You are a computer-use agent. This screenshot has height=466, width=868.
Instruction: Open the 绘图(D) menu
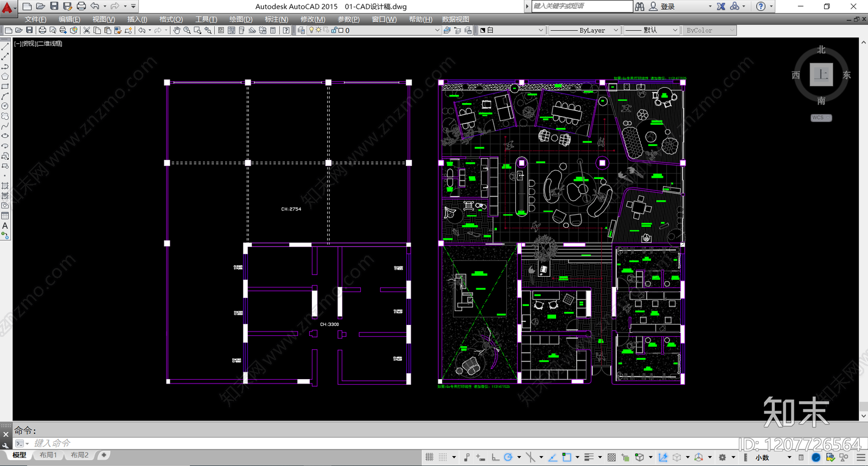click(x=241, y=19)
